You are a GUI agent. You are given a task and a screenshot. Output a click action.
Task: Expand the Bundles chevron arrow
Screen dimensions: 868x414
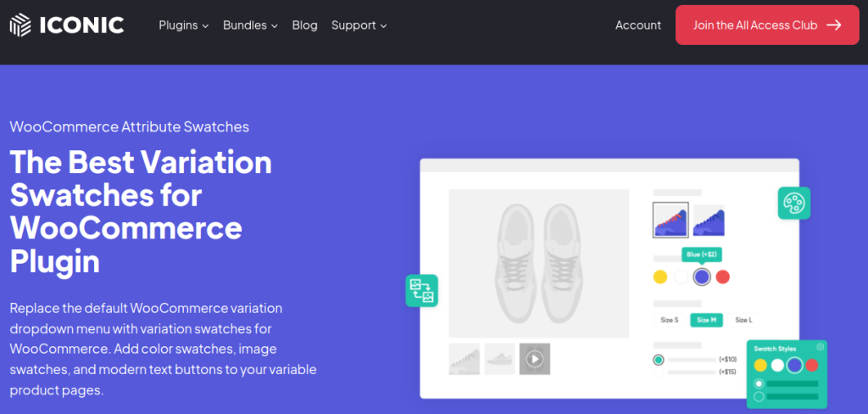coord(274,26)
